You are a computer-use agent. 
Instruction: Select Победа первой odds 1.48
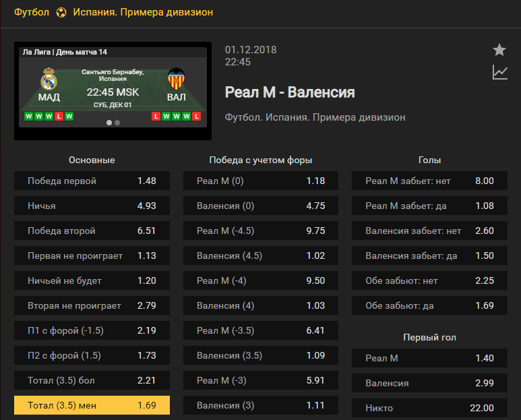click(x=92, y=181)
